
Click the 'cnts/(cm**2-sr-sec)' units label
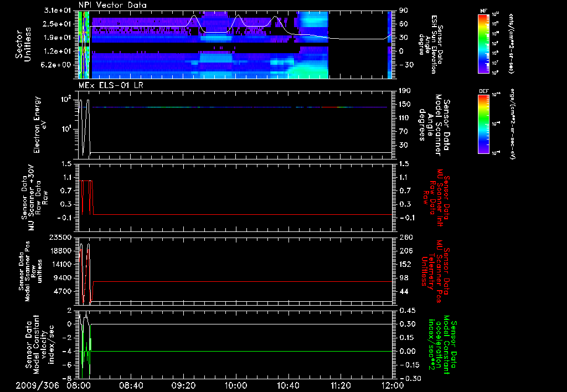coord(511,43)
